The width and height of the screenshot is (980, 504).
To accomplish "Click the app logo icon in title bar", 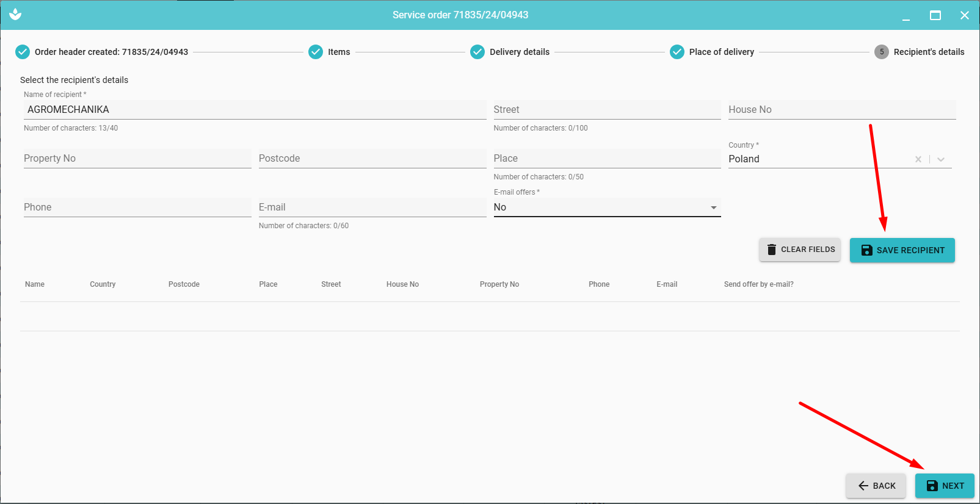I will click(x=15, y=14).
